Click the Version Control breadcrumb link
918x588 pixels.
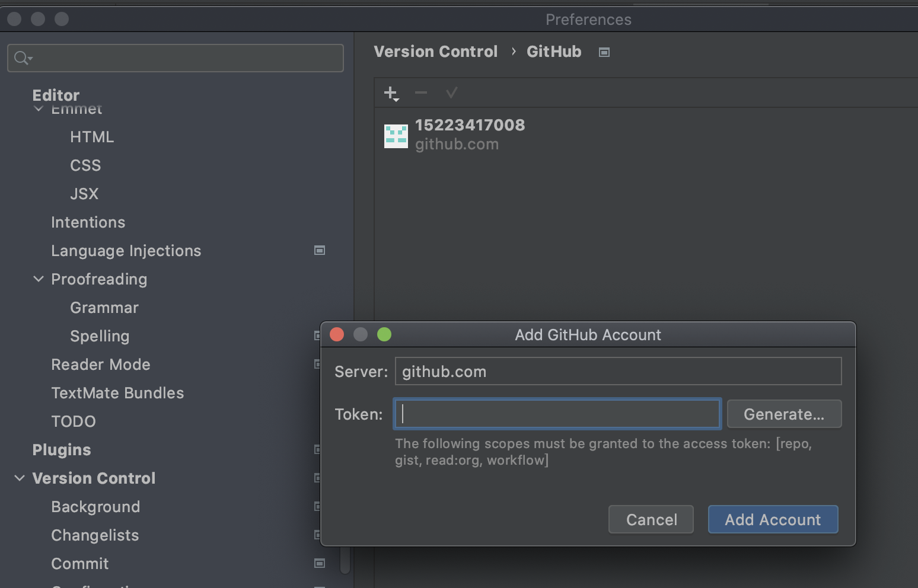[436, 52]
